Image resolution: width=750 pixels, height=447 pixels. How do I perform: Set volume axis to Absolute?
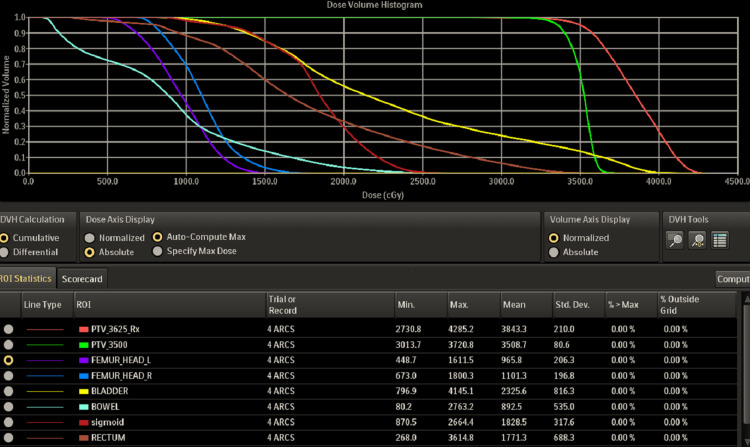click(553, 252)
